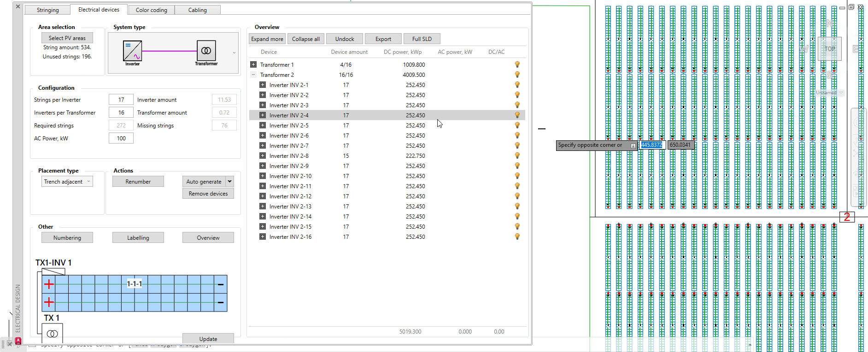Click the Transformer icon in System type
The width and height of the screenshot is (868, 352).
[x=206, y=51]
